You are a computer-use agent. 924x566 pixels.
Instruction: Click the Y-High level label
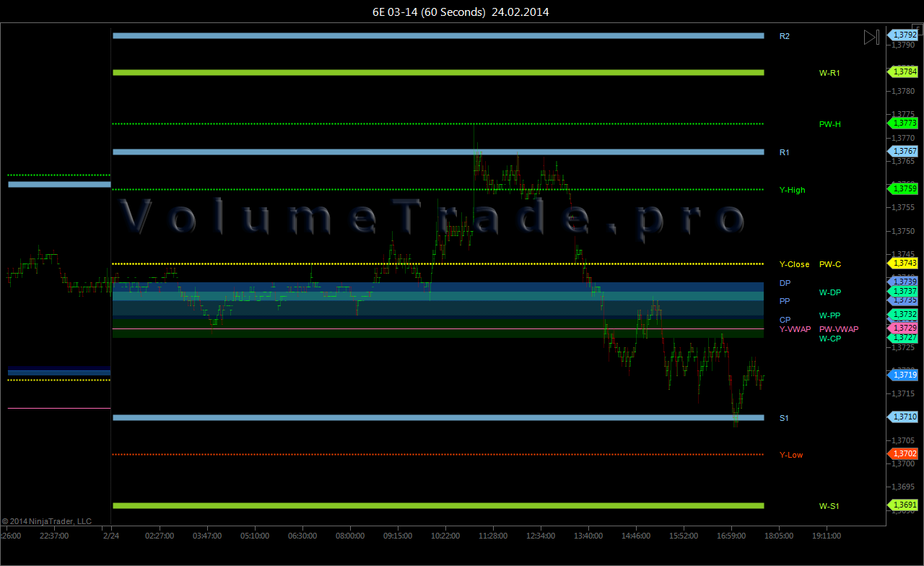pos(793,190)
